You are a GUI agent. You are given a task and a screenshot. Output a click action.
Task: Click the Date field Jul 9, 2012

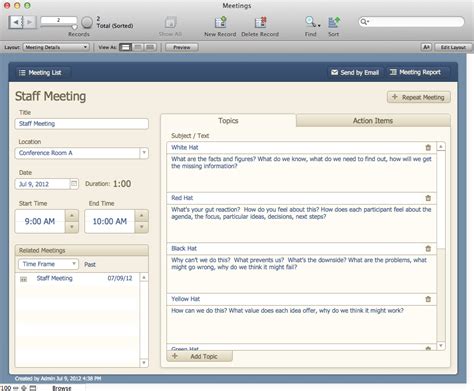42,184
